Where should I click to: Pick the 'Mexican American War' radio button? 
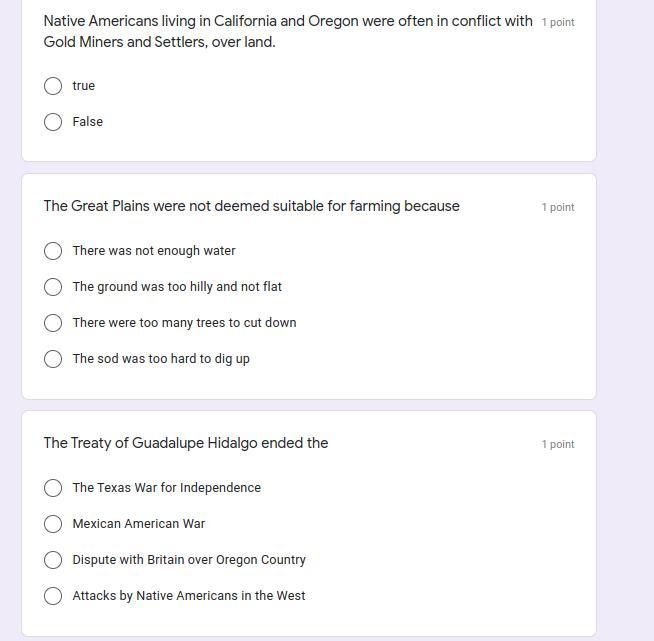pos(53,524)
